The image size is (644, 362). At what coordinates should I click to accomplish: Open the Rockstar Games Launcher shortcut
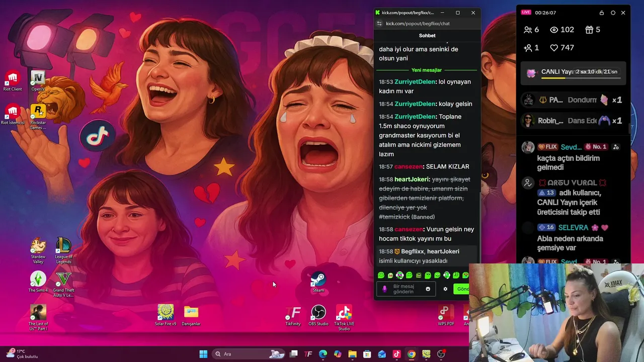click(x=38, y=117)
